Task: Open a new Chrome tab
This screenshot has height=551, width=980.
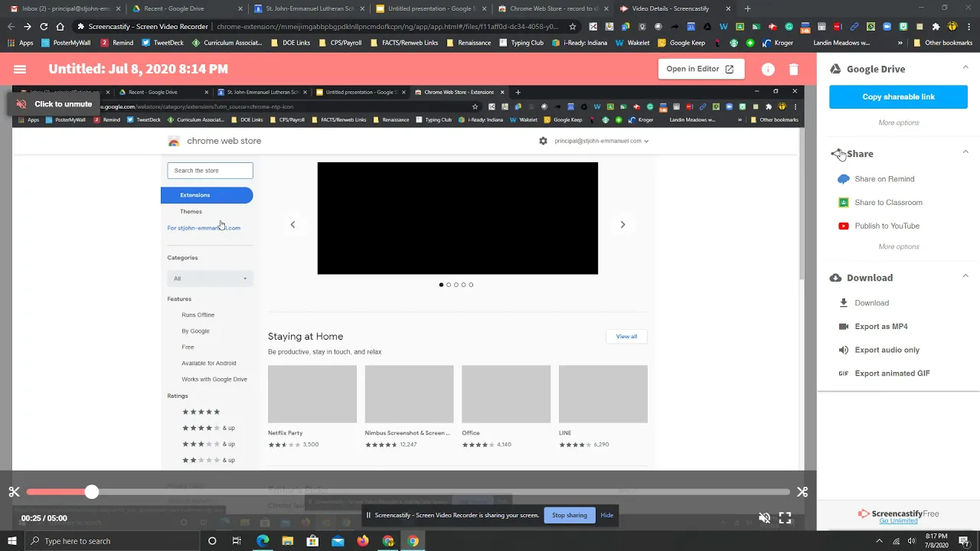Action: pyautogui.click(x=747, y=8)
